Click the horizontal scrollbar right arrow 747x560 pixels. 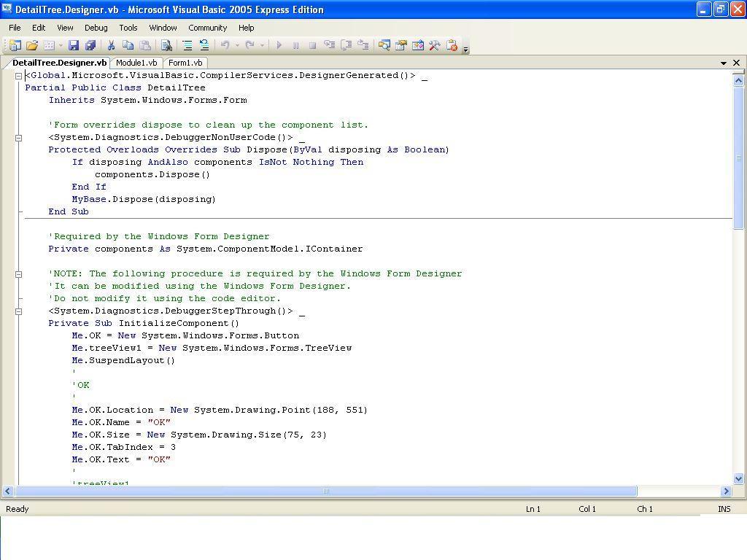pyautogui.click(x=726, y=491)
